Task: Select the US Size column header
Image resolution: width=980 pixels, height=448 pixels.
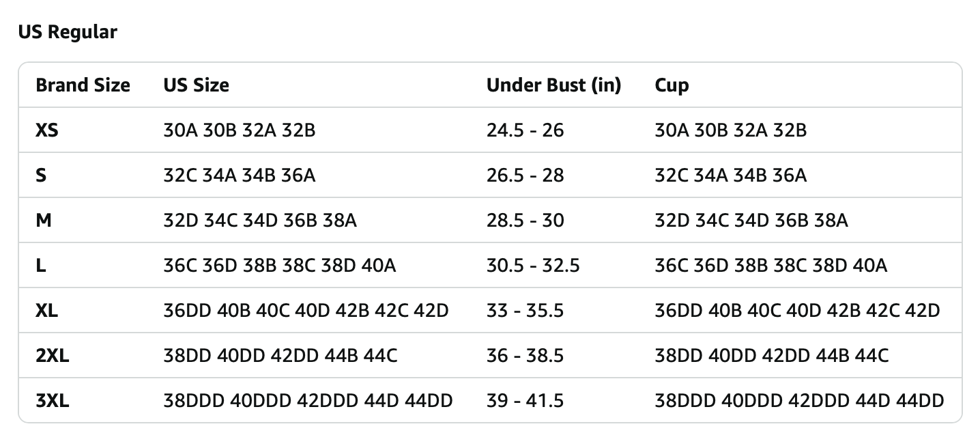Action: pyautogui.click(x=197, y=85)
